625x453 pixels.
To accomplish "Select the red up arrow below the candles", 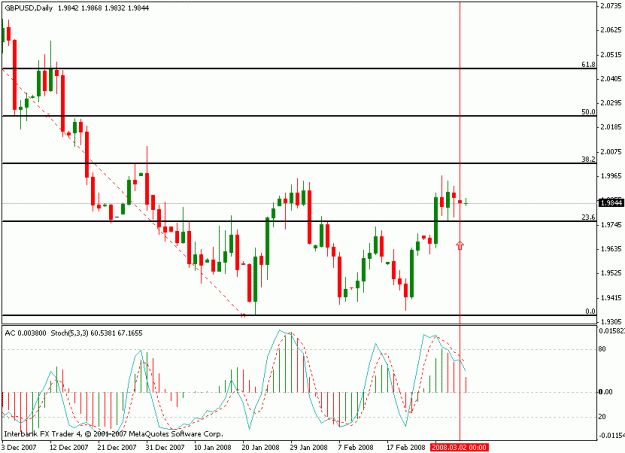I will 460,245.
